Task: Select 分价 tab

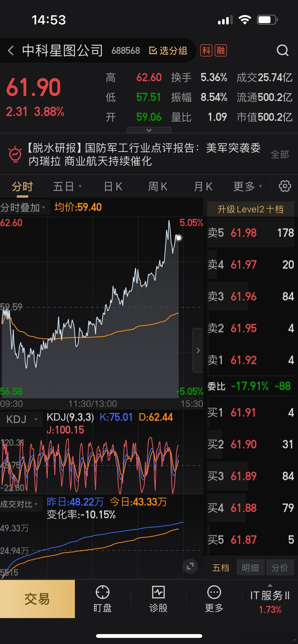Action: click(x=280, y=567)
